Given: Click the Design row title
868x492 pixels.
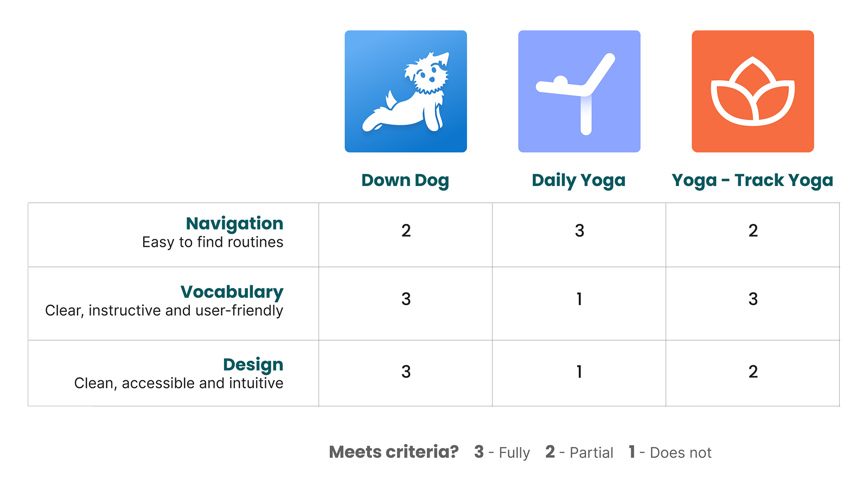Looking at the screenshot, I should 253,365.
